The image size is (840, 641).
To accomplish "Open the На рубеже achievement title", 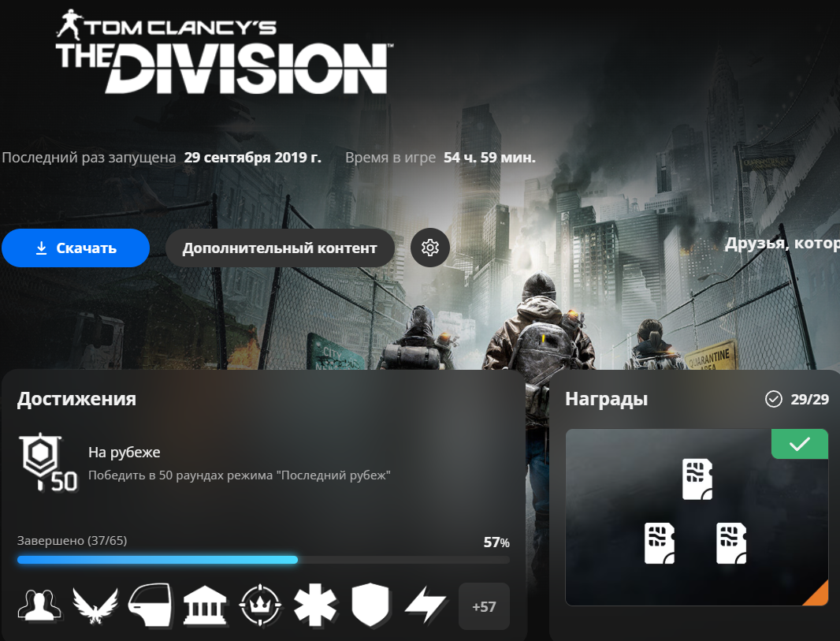I will (x=125, y=453).
